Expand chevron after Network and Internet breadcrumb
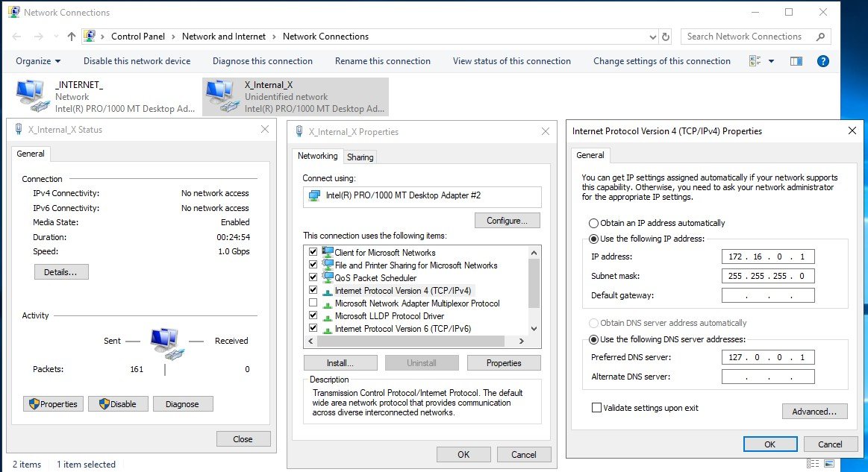Viewport: 868px width, 472px height. (x=274, y=37)
